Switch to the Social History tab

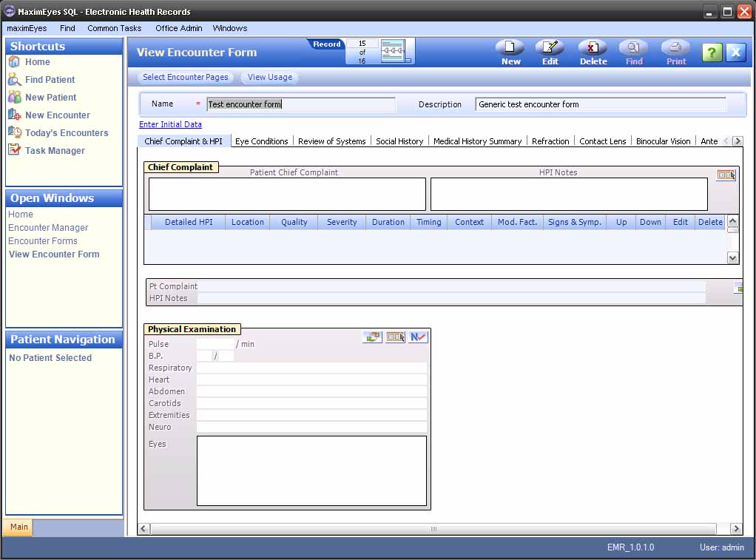[399, 141]
